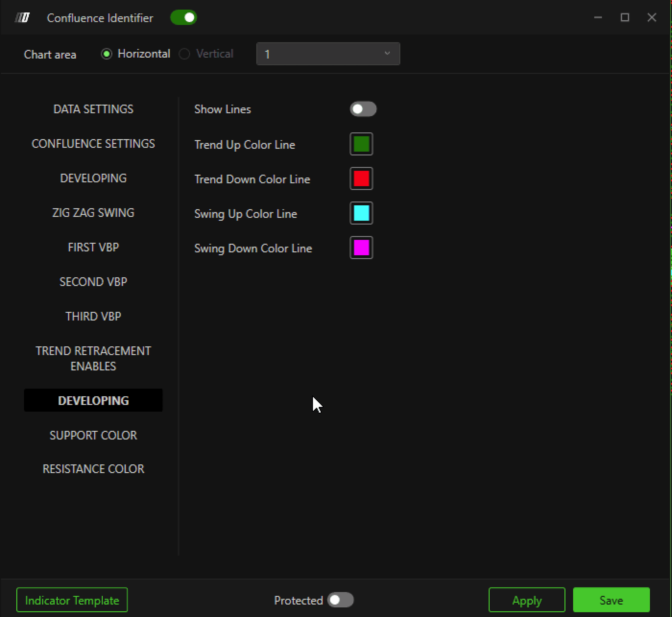Screen dimensions: 672x617
Task: Click the dropdown chevron arrow
Action: 387,53
